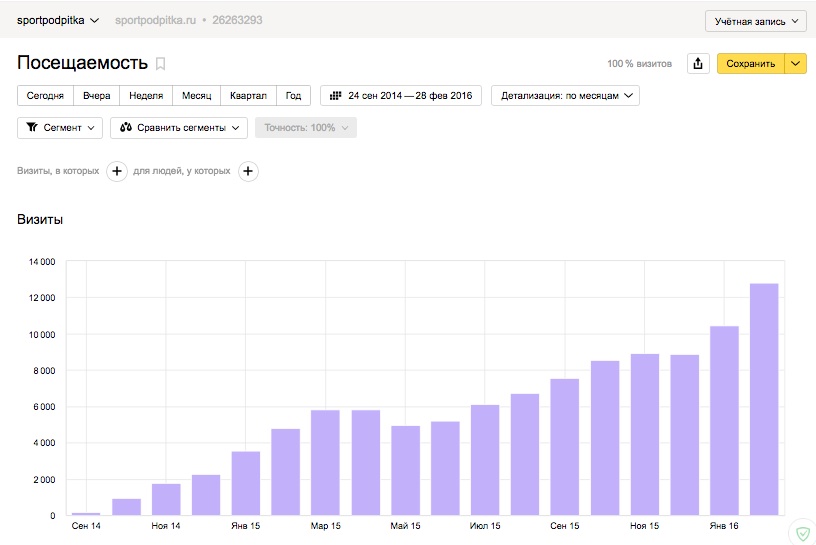The height and width of the screenshot is (545, 816).
Task: Add a people condition with the second plus icon
Action: 248,171
